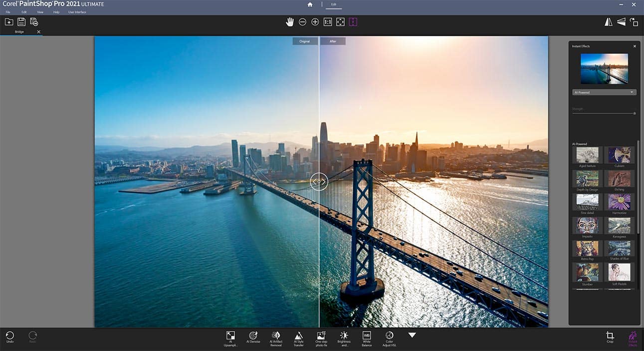Toggle the split before/after view icon

353,22
